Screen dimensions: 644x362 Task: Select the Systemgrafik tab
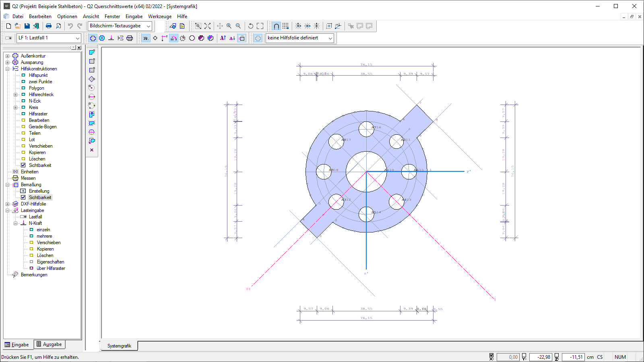[119, 346]
